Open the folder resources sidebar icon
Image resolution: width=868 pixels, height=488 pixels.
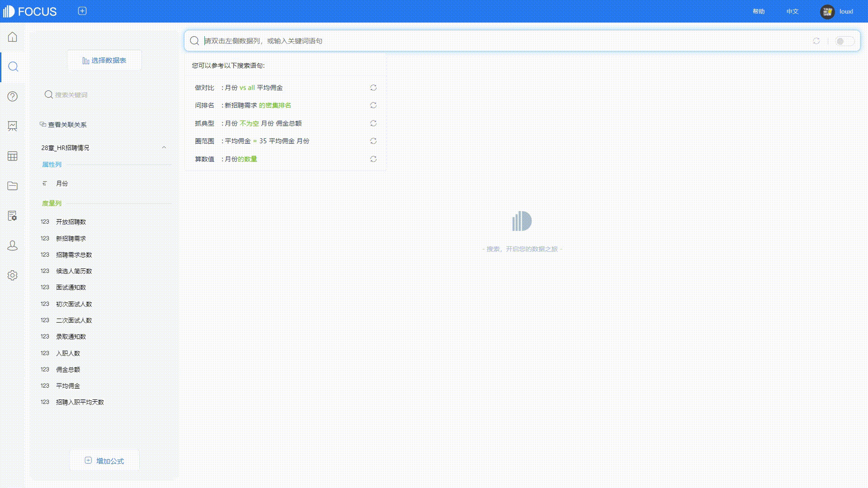(13, 186)
